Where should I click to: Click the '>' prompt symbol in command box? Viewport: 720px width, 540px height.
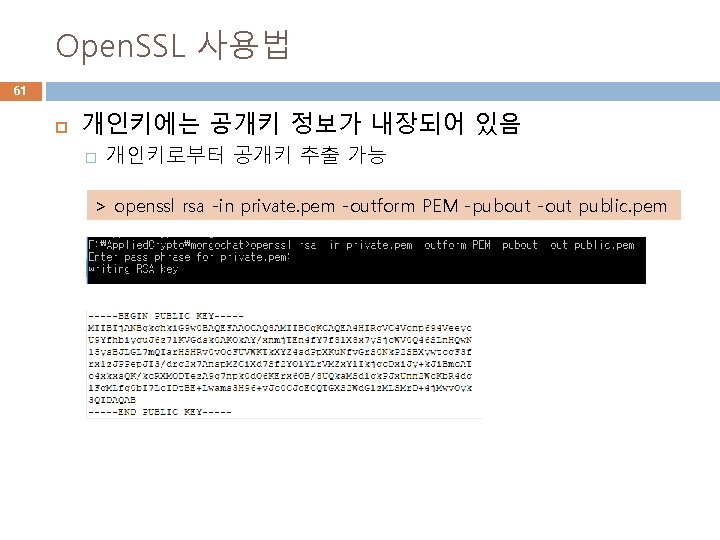pos(101,207)
